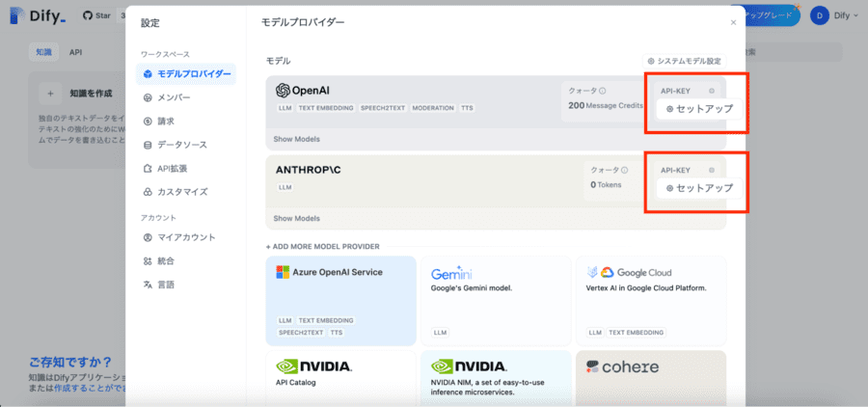
Task: Click the extension icon beside API拡張
Action: click(x=148, y=169)
